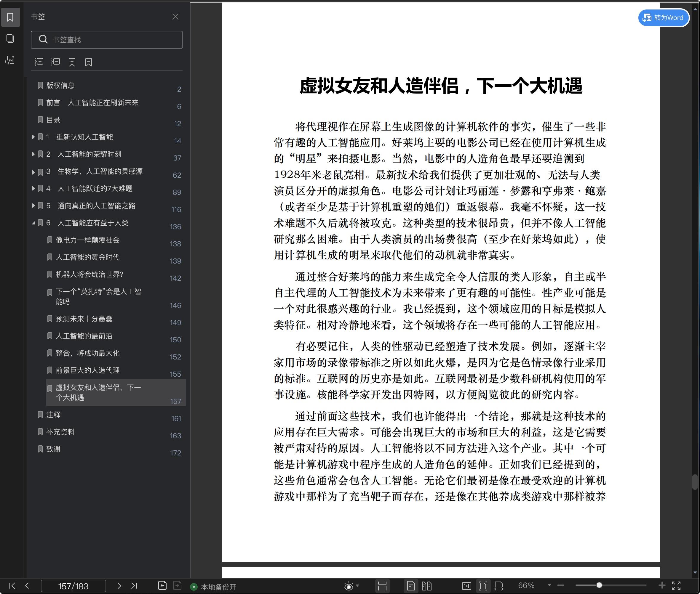
Task: Open the annotations panel icon in sidebar
Action: coord(10,60)
